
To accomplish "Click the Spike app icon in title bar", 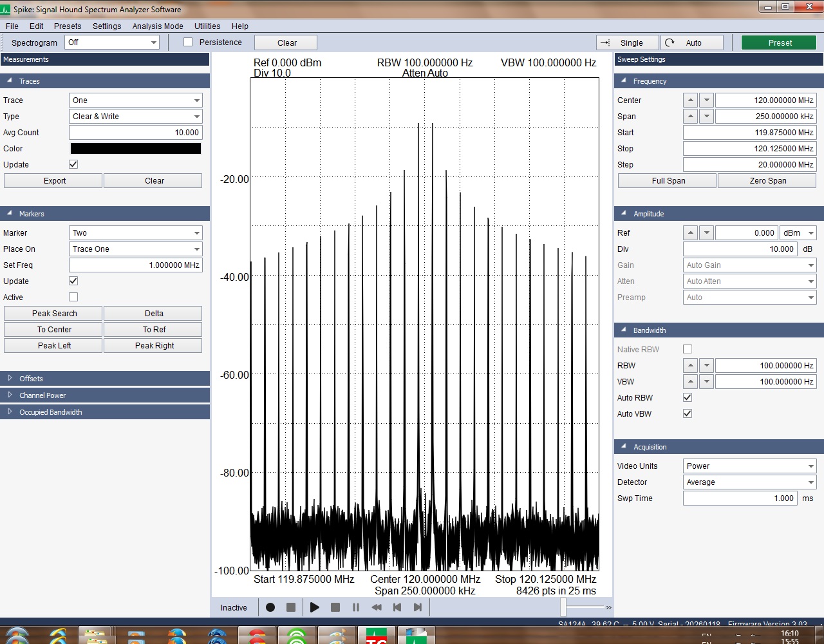I will (6, 10).
